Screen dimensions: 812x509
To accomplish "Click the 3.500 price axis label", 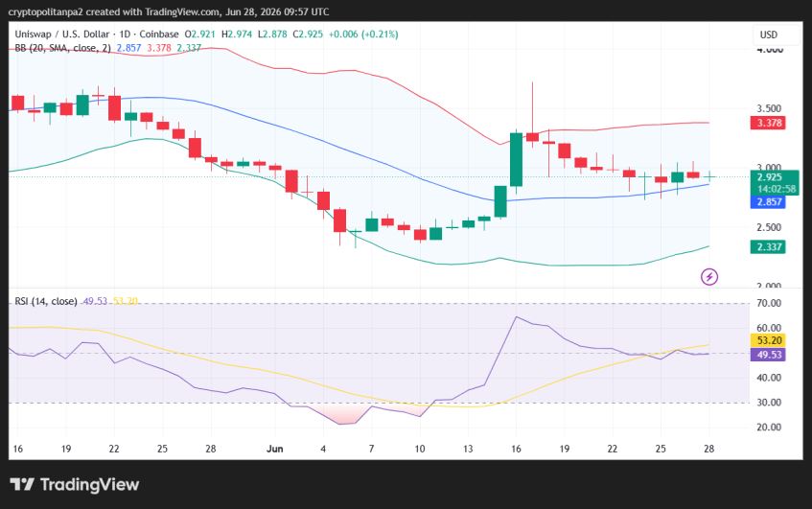I will pos(769,108).
